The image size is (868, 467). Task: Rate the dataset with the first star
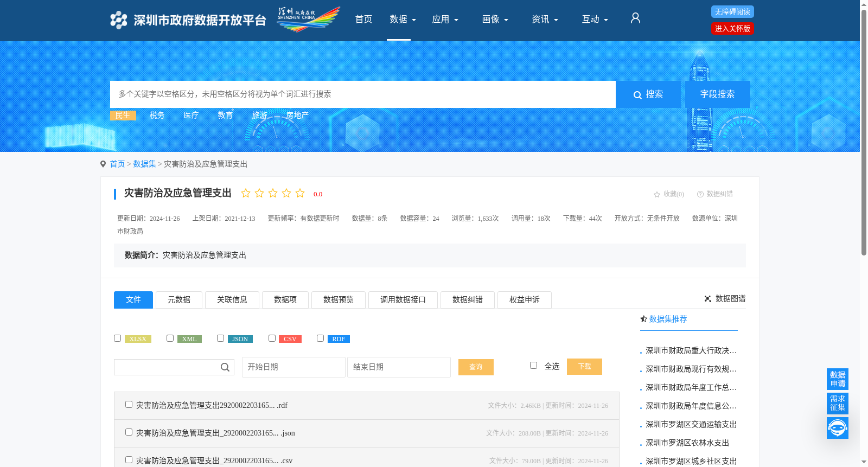(246, 193)
